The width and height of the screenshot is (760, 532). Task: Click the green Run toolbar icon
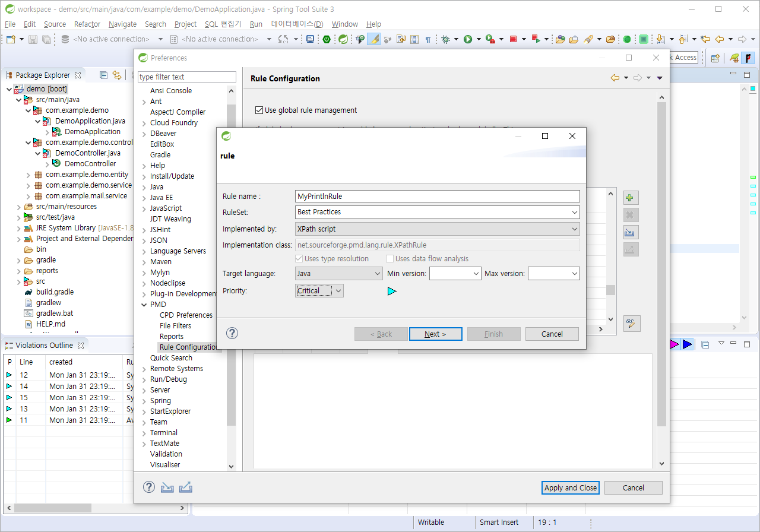pyautogui.click(x=468, y=39)
